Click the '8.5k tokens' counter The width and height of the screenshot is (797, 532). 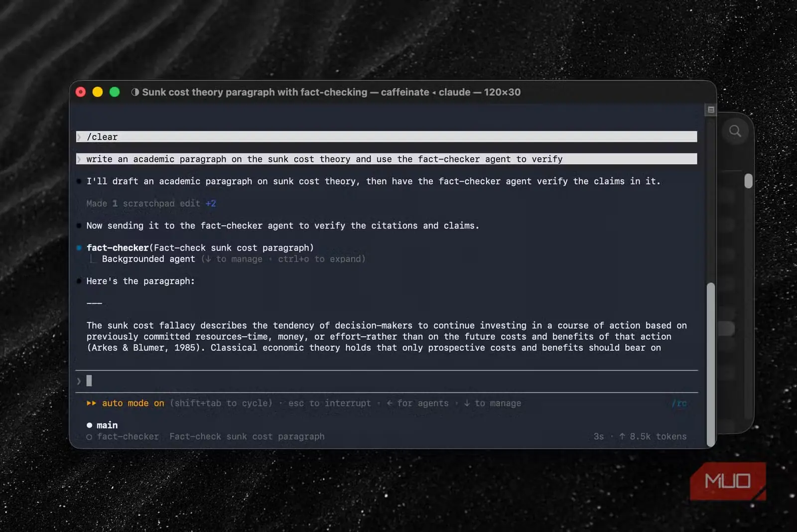tap(658, 436)
